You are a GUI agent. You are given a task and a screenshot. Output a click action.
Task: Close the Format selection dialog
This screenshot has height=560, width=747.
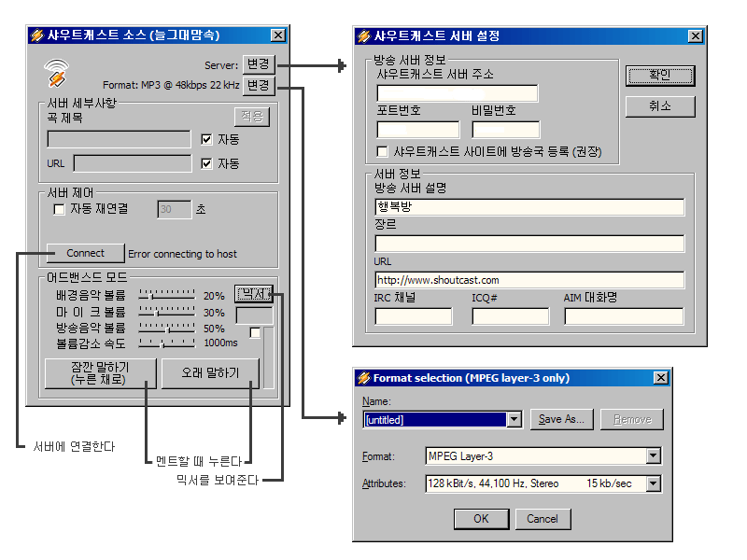point(661,378)
